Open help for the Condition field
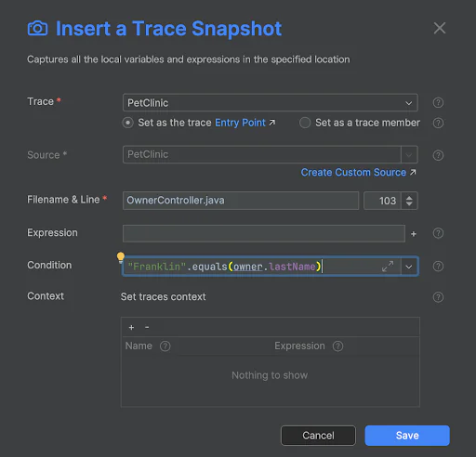Viewport: 476px width, 457px height. [x=438, y=267]
